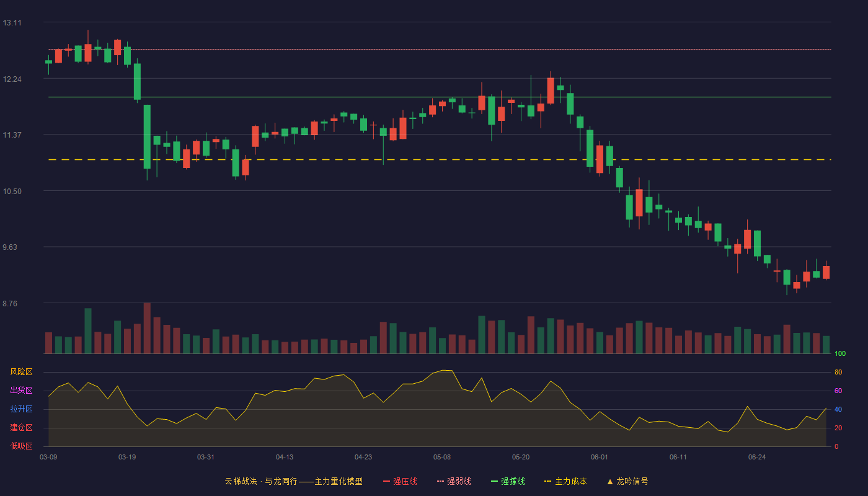
Task: Click the 8.76 price axis label
Action: point(12,303)
